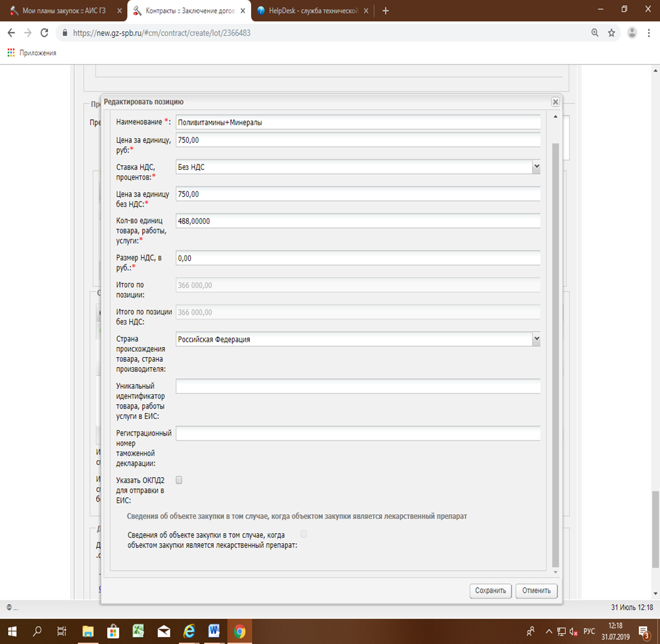This screenshot has width=660, height=644.
Task: Go forward in browser history
Action: tap(28, 33)
